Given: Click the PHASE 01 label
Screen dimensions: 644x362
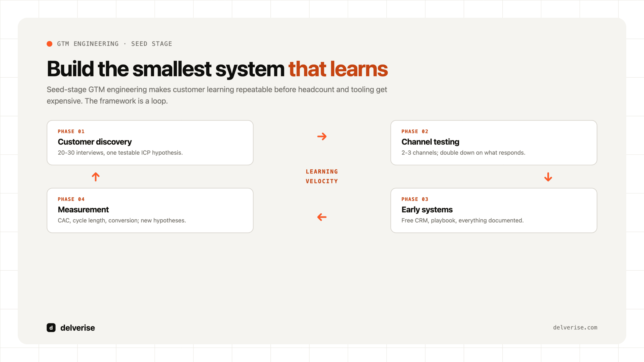Looking at the screenshot, I should coord(71,131).
